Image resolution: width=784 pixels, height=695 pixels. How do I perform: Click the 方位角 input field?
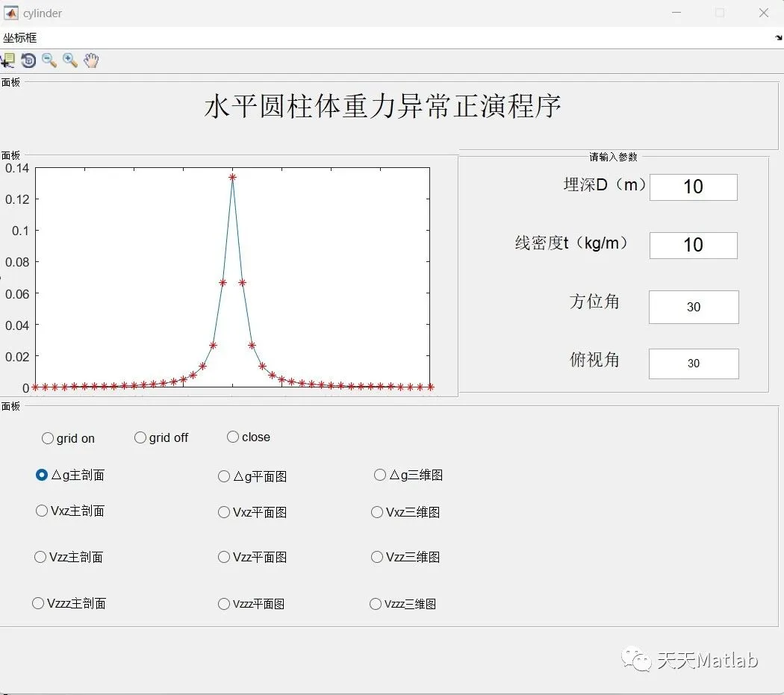click(694, 307)
